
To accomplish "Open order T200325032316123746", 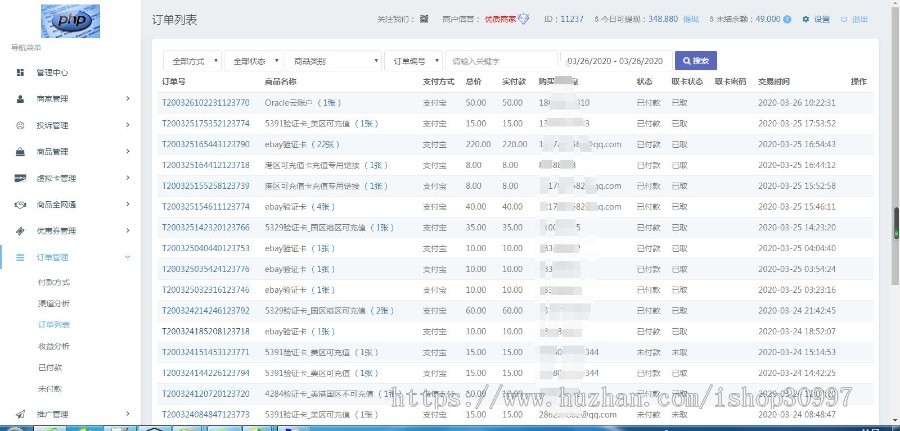I will click(x=205, y=290).
